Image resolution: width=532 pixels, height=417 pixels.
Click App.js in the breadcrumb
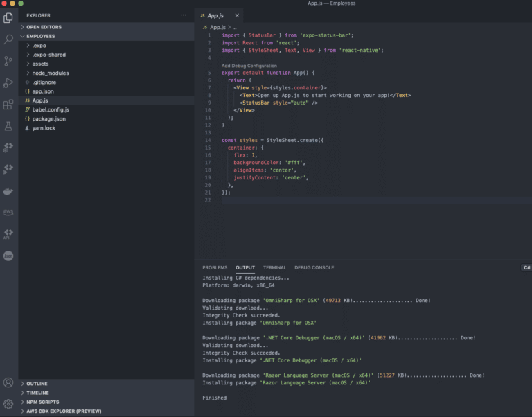pyautogui.click(x=218, y=27)
